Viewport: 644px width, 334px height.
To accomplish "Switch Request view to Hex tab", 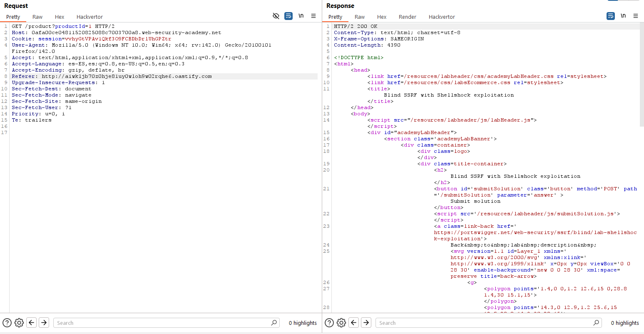I will 60,17.
